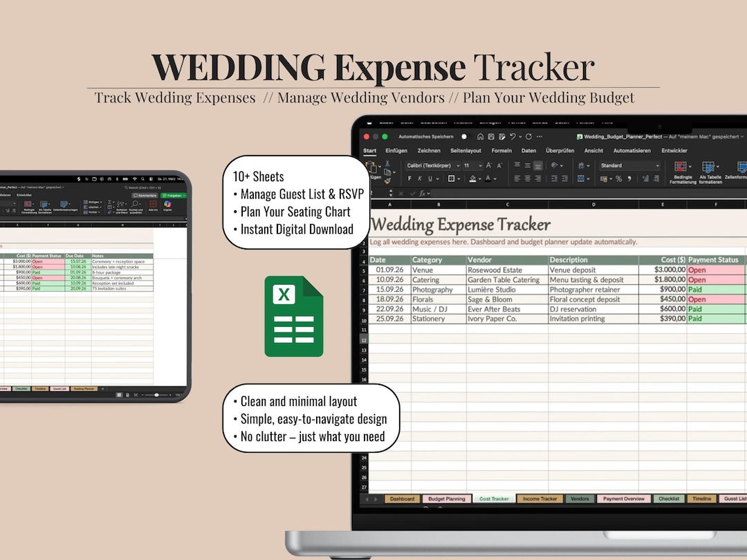
Task: Click the Format Painter brush in laptop ribbon
Action: [387, 180]
